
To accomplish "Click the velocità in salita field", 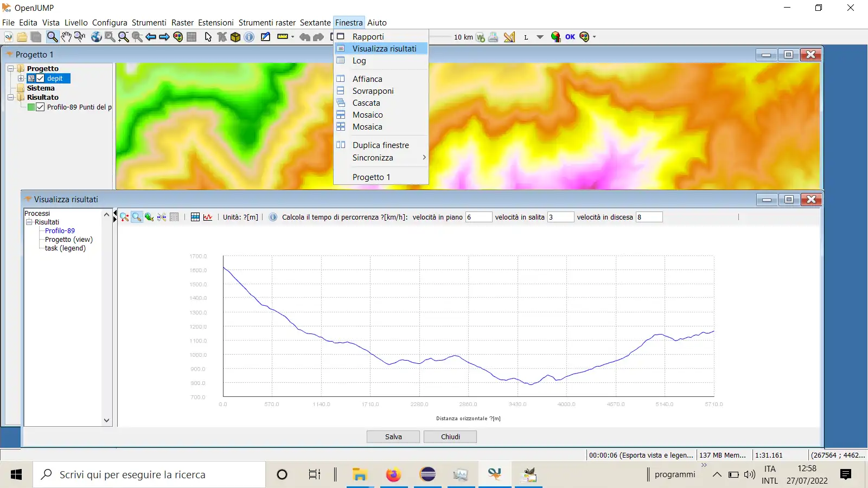I will [x=560, y=217].
